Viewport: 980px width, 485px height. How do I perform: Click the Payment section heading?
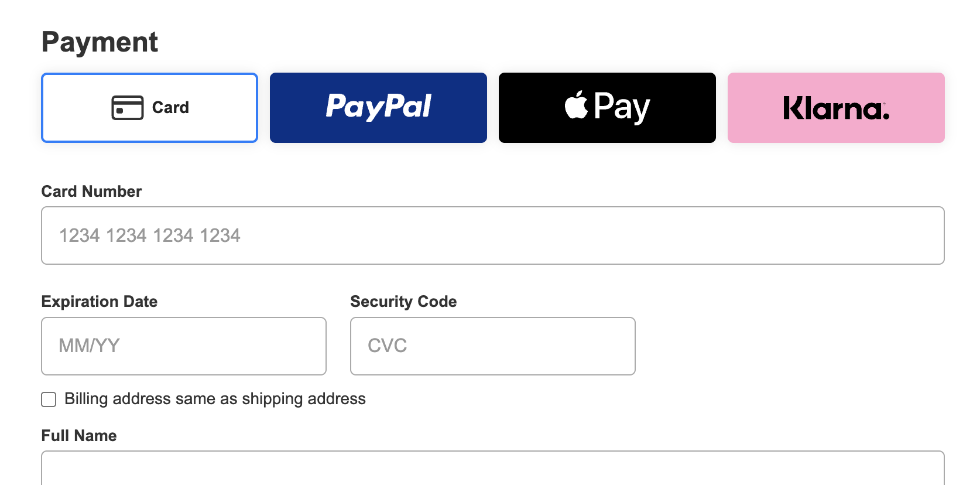(100, 43)
